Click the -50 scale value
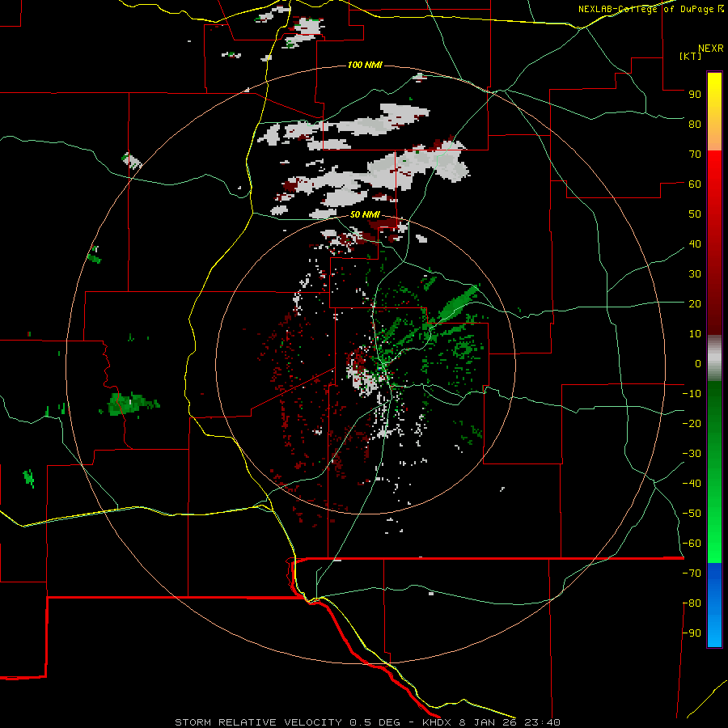728x728 pixels. click(692, 514)
